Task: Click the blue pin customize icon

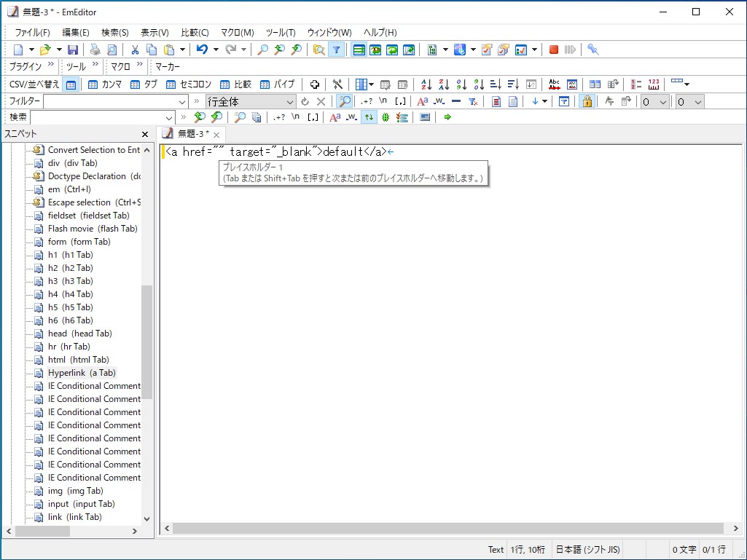Action: (x=593, y=50)
